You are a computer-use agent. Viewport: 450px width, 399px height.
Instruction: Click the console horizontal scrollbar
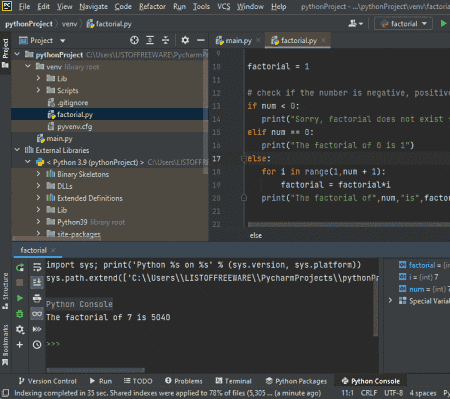pyautogui.click(x=96, y=370)
